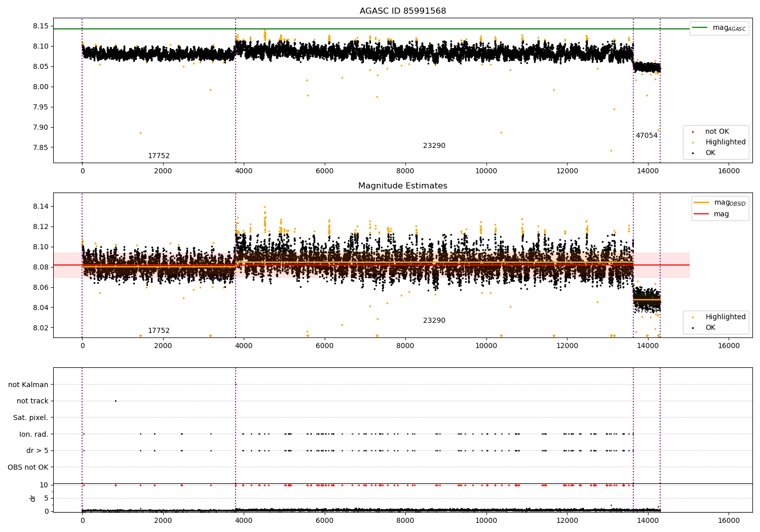The image size is (760, 532).
Task: Click the "Ion. rad." axis label
Action: (34, 434)
